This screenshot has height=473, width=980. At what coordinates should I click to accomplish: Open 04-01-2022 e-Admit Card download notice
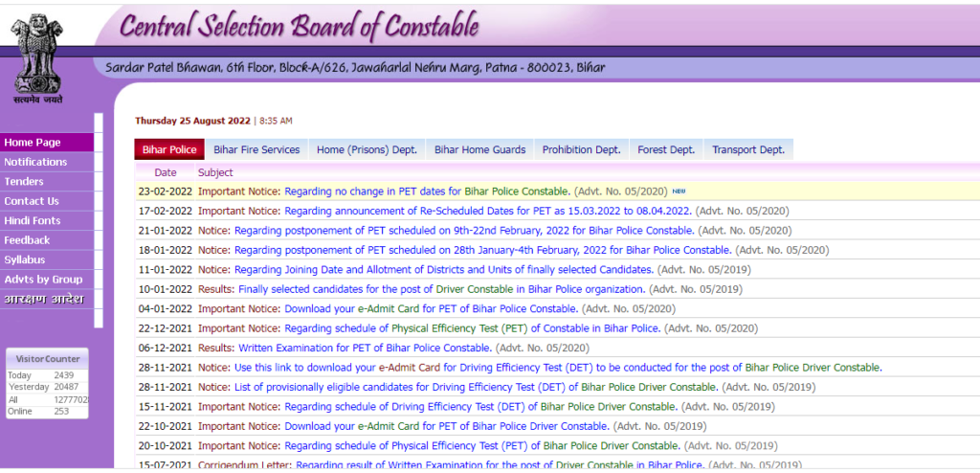point(432,308)
